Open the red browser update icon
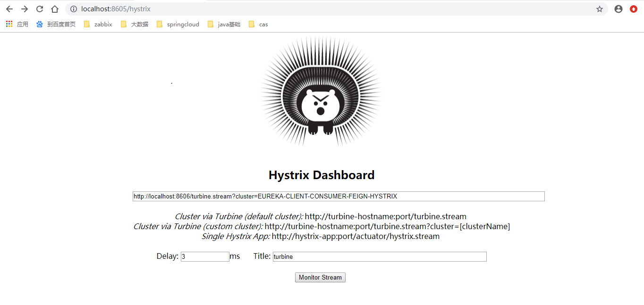Screen dimensions: 644x305 click(634, 9)
